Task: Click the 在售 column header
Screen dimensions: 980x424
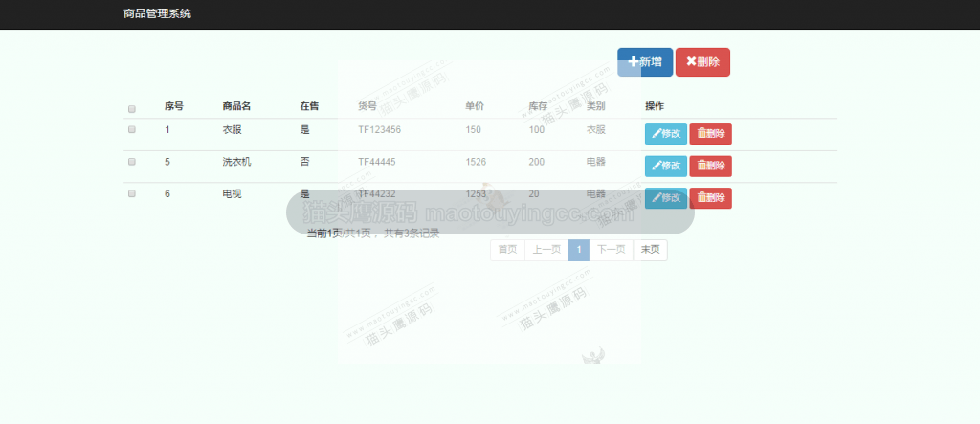Action: tap(309, 106)
